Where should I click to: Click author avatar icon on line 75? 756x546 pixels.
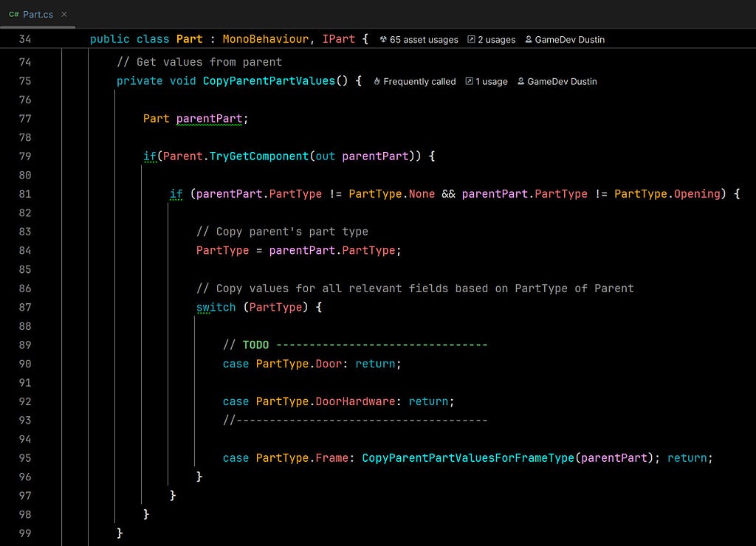point(520,81)
